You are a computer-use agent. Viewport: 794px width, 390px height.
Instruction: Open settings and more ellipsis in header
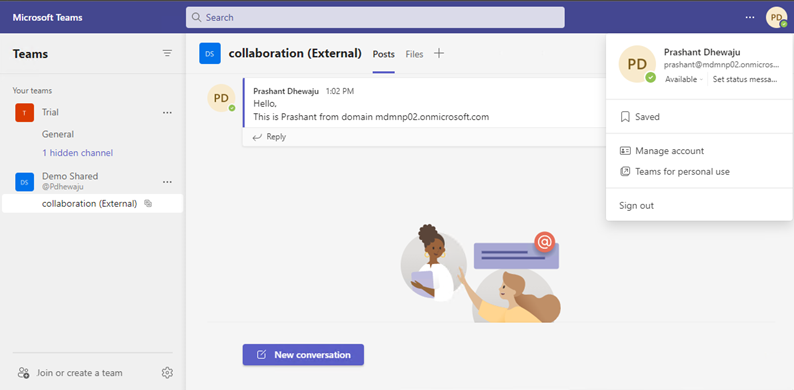coord(750,17)
